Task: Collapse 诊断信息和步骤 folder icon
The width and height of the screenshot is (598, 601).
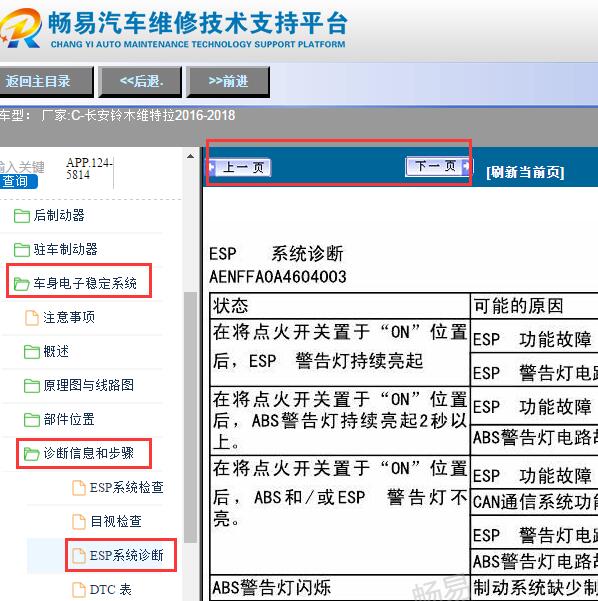Action: pos(32,454)
